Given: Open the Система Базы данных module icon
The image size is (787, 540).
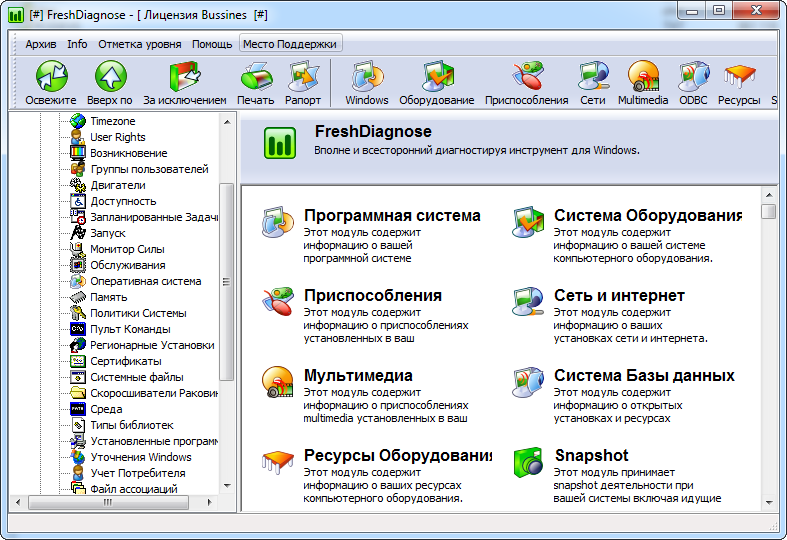Looking at the screenshot, I should 528,382.
